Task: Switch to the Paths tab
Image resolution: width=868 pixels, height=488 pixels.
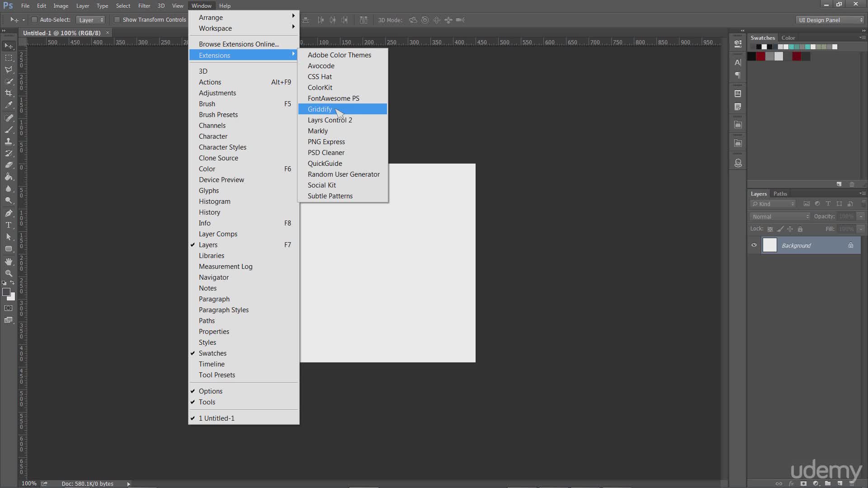Action: pyautogui.click(x=780, y=193)
